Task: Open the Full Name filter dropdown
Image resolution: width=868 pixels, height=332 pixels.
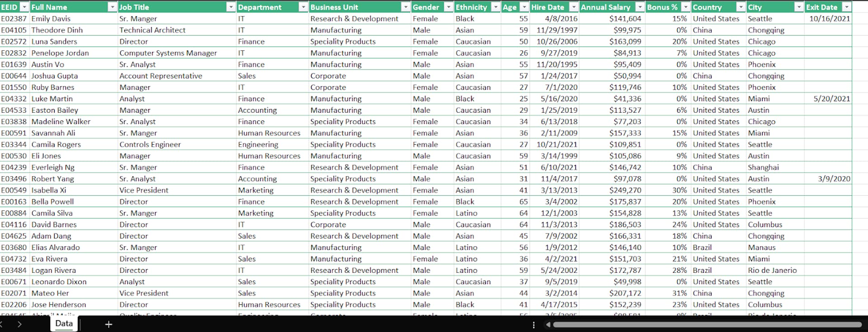Action: click(x=112, y=7)
